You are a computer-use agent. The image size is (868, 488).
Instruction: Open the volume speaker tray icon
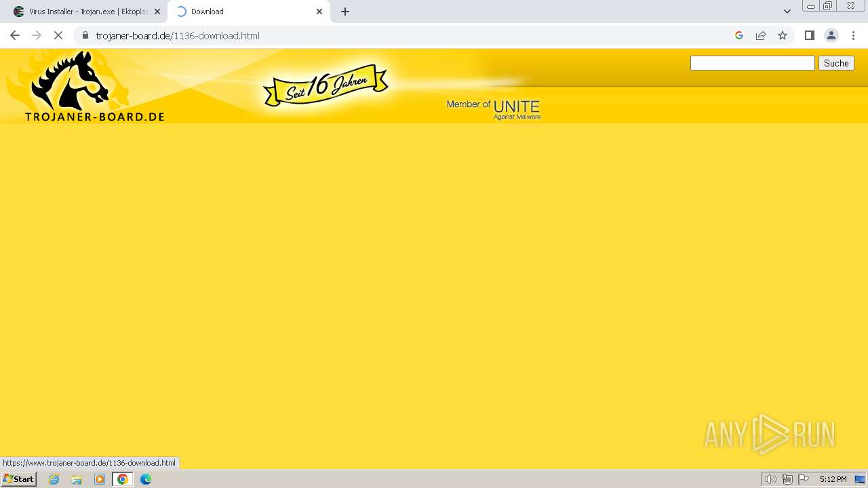[770, 479]
